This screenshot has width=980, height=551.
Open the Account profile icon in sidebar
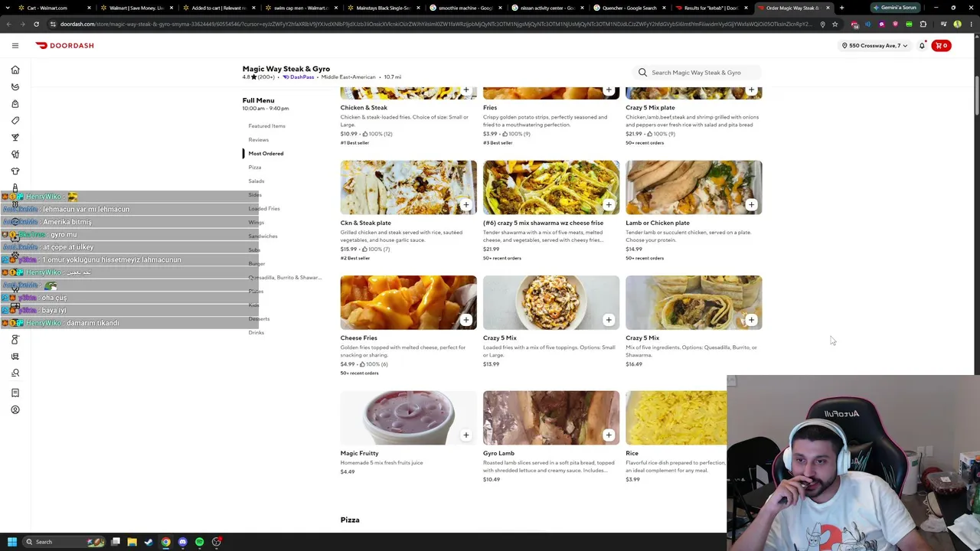click(x=15, y=409)
